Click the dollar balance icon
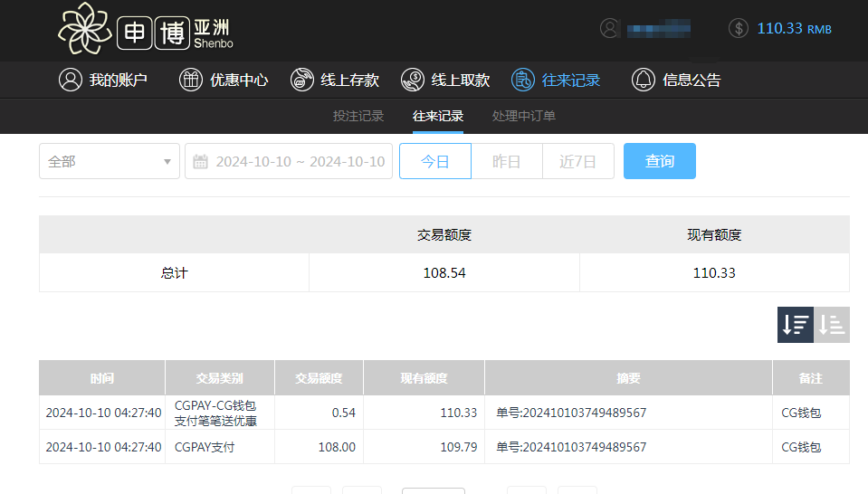The height and width of the screenshot is (494, 868). (739, 28)
